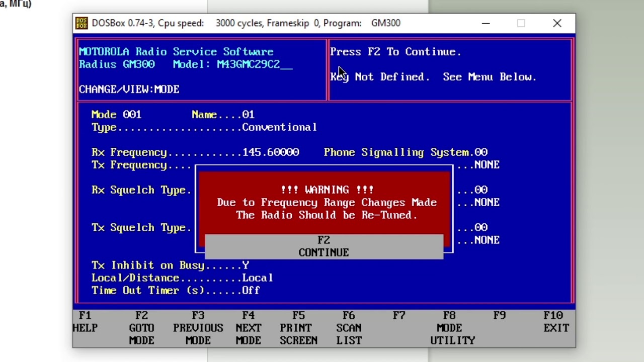Click the Tx Inhibit on Busy value Y
Viewport: 644px width, 362px height.
coord(246,265)
